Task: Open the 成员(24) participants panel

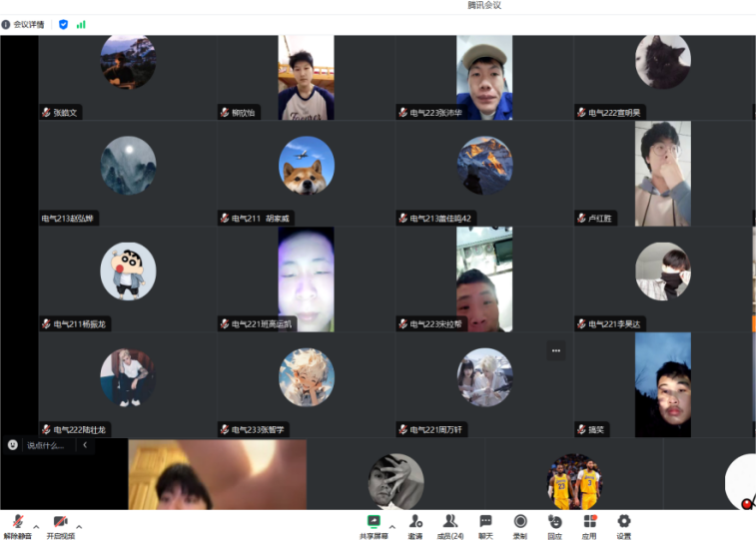Action: (451, 525)
